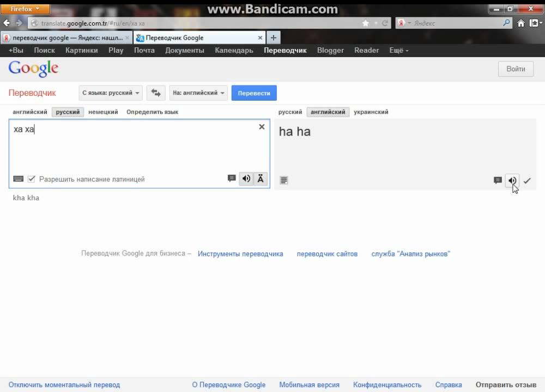The image size is (545, 392).
Task: Click the search magnifier in Yandex box
Action: pyautogui.click(x=506, y=23)
